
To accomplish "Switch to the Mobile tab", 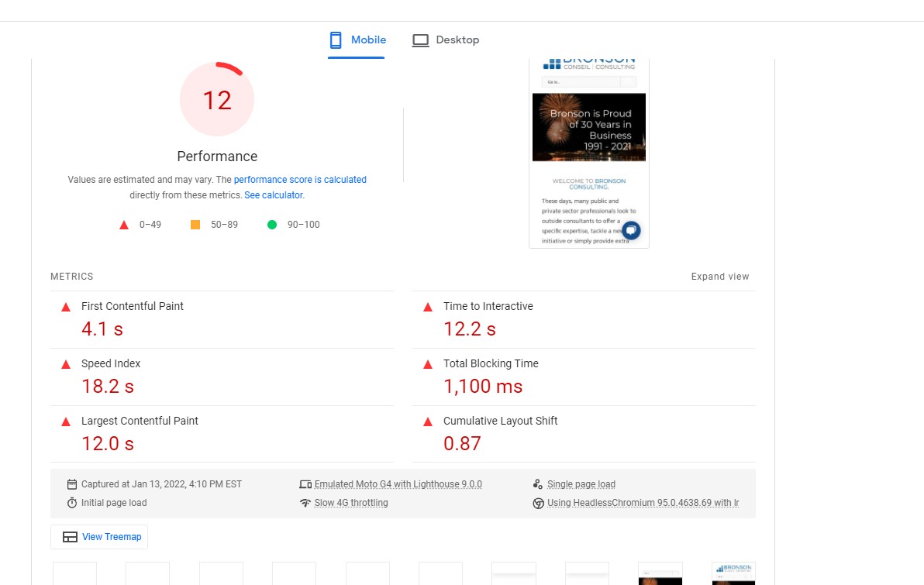I will pyautogui.click(x=357, y=40).
